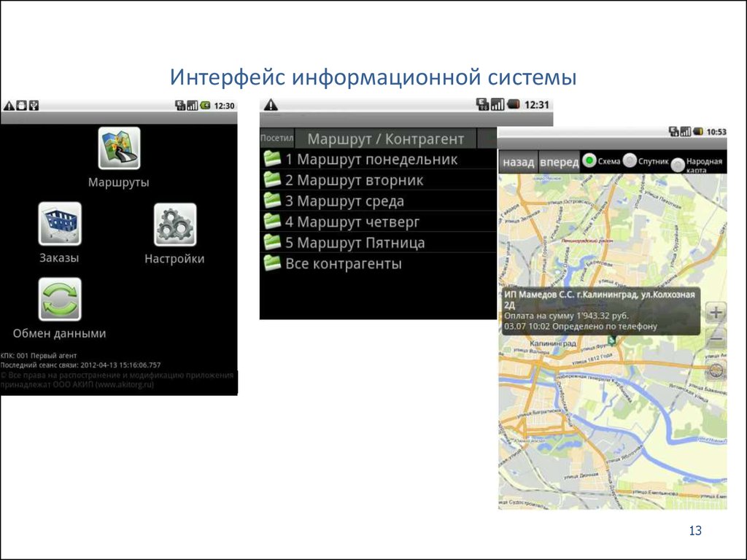Click the folder icon for Все контрагенты

pos(272,263)
